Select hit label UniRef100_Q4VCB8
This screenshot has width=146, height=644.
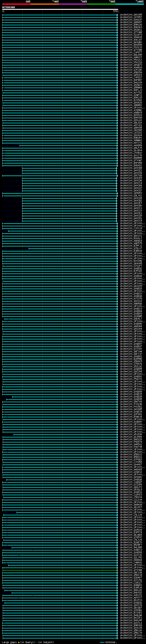tap(131, 168)
